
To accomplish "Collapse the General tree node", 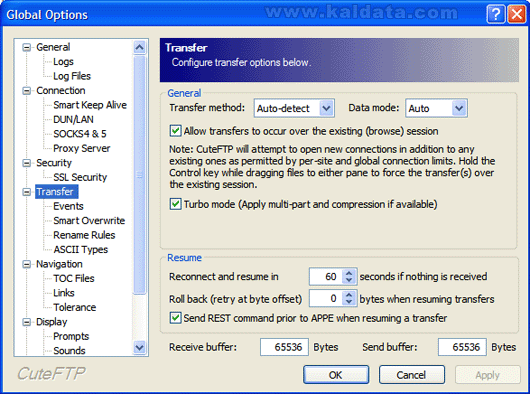I will tap(27, 47).
